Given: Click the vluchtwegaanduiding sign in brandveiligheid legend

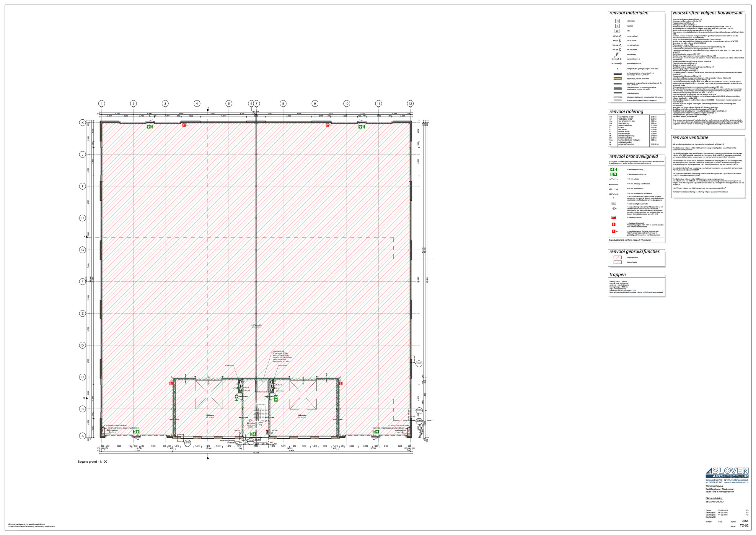Looking at the screenshot, I should (x=614, y=169).
